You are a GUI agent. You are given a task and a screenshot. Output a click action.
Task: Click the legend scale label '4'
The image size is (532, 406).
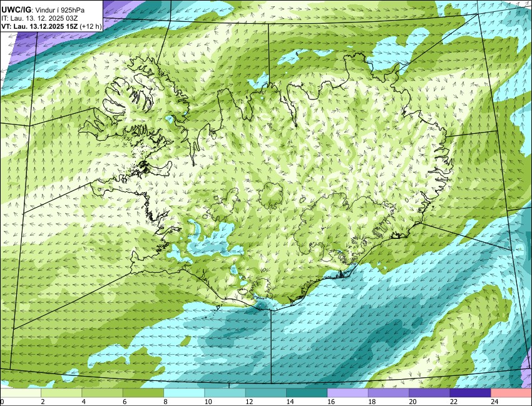(84, 402)
